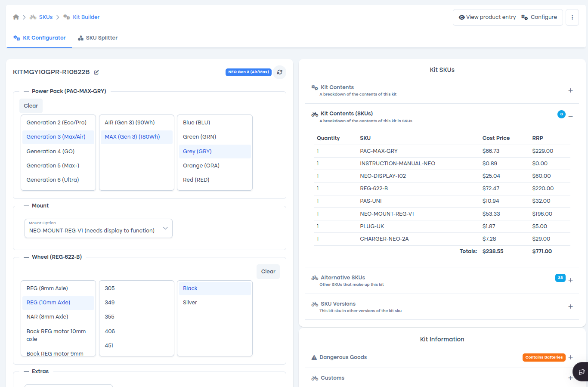Choose Orange (ORA) color option

[215, 166]
